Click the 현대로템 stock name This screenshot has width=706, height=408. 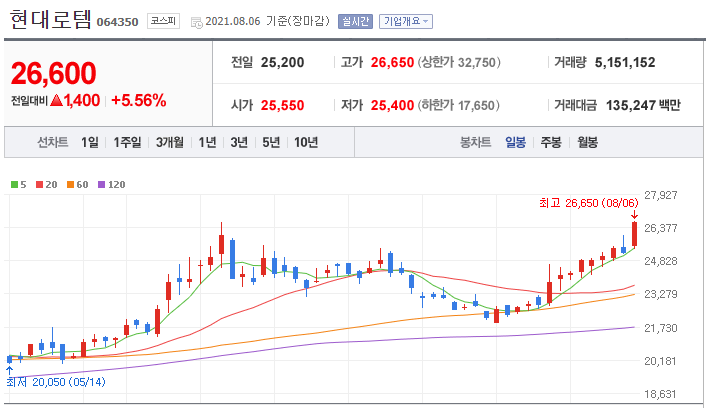tap(50, 20)
